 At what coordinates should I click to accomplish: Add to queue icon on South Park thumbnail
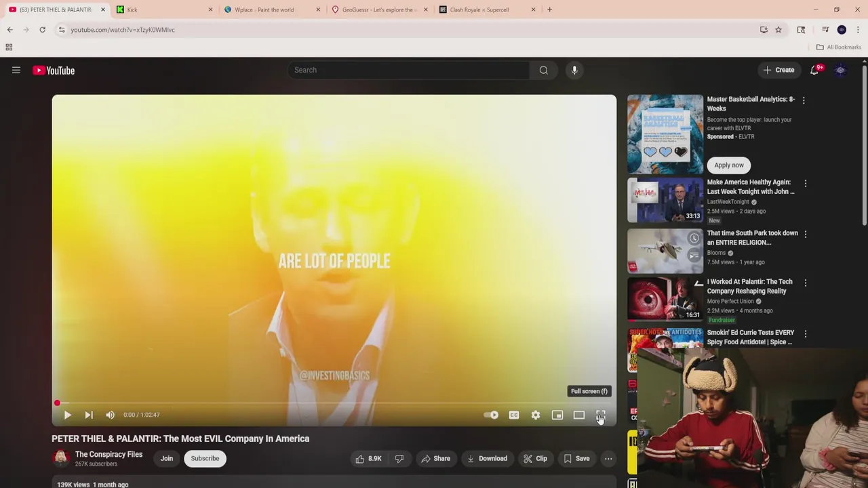point(694,256)
